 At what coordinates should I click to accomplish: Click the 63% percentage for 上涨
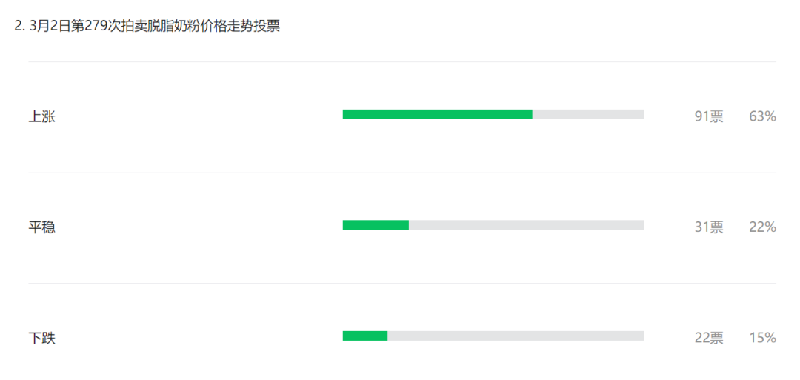pyautogui.click(x=763, y=116)
